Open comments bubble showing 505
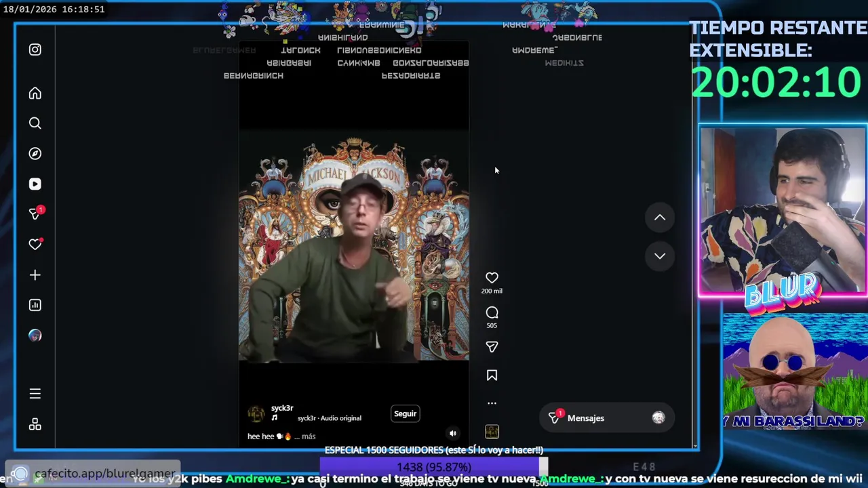868x488 pixels. (492, 312)
